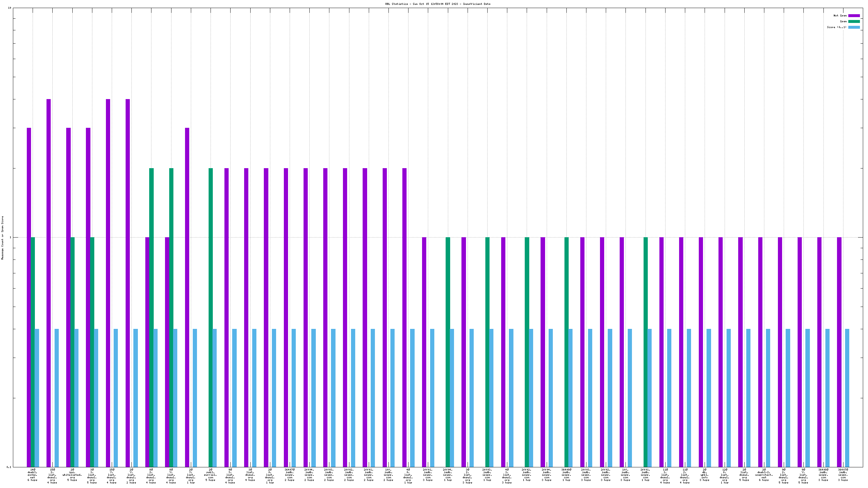
Task: Click the rightmost '36407@ iadb.isipp.com 3 hops' label
Action: pos(843,474)
